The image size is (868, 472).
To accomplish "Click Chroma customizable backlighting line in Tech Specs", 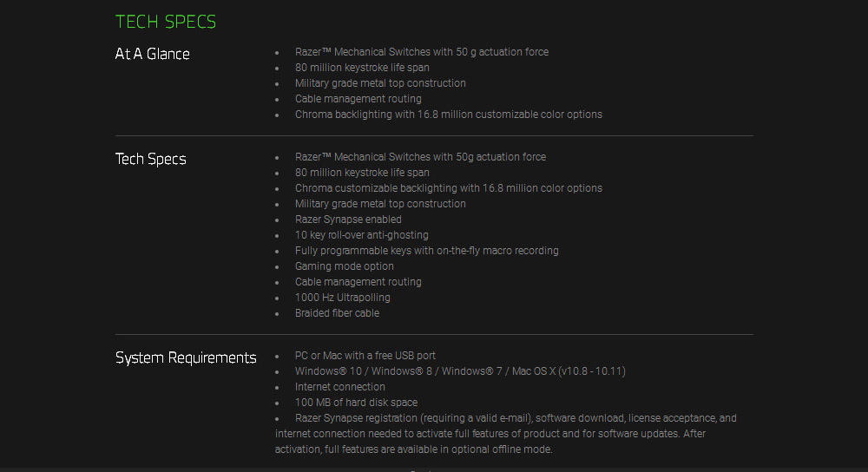I will coord(448,188).
